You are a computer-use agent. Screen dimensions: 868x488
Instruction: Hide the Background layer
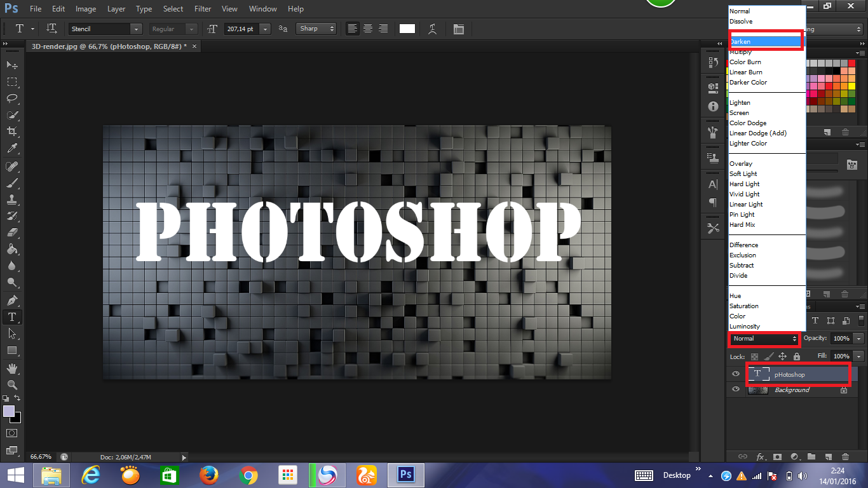pyautogui.click(x=736, y=390)
